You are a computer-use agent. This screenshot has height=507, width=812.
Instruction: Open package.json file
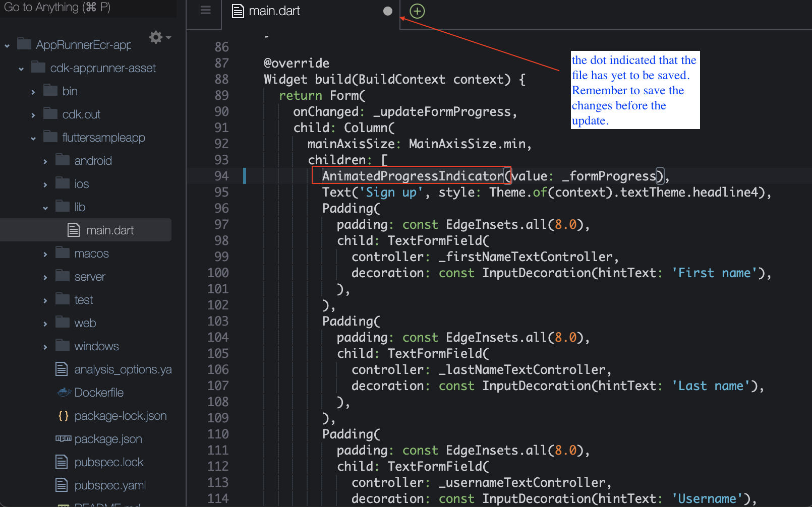[108, 439]
